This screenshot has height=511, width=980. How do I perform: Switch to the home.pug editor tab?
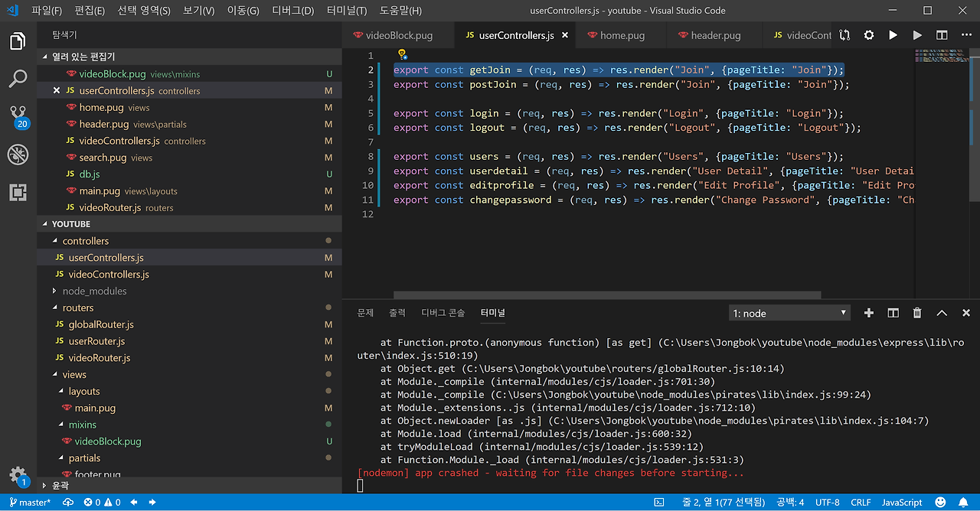point(622,35)
